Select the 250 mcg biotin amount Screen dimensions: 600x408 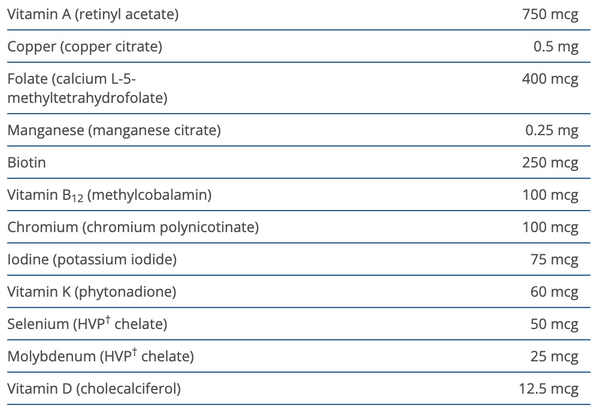[x=550, y=162]
